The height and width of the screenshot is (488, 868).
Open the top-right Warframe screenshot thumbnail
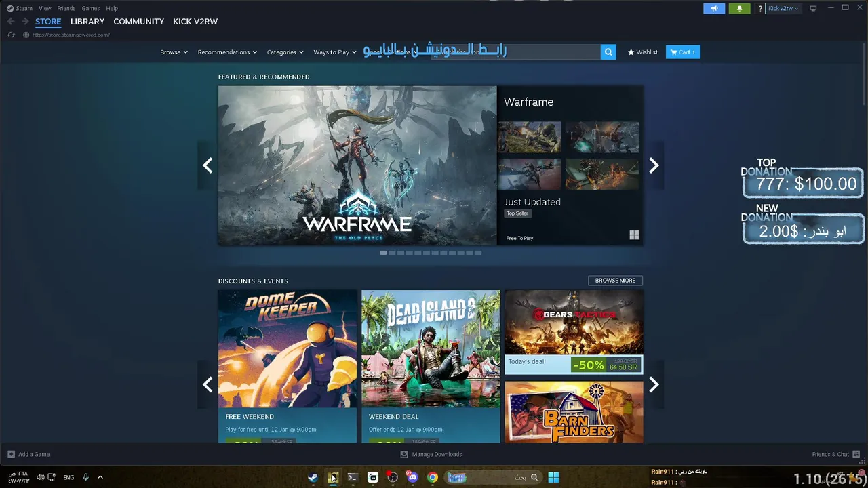tap(602, 137)
